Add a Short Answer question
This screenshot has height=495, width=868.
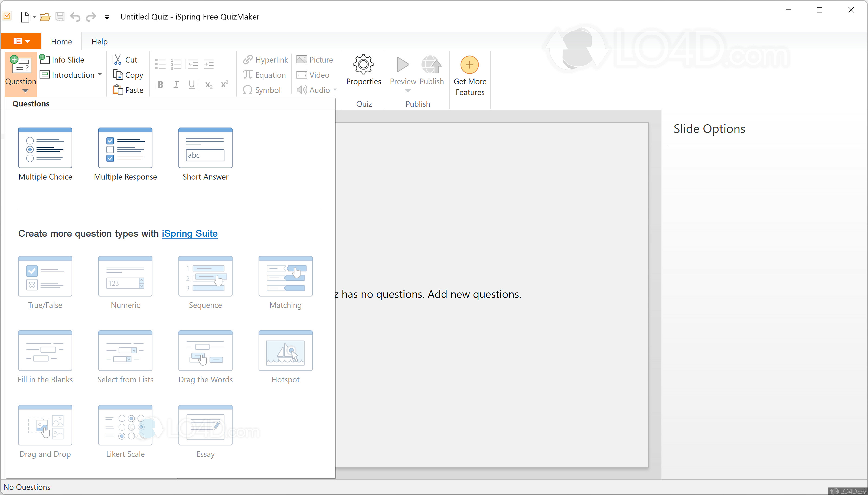tap(205, 153)
